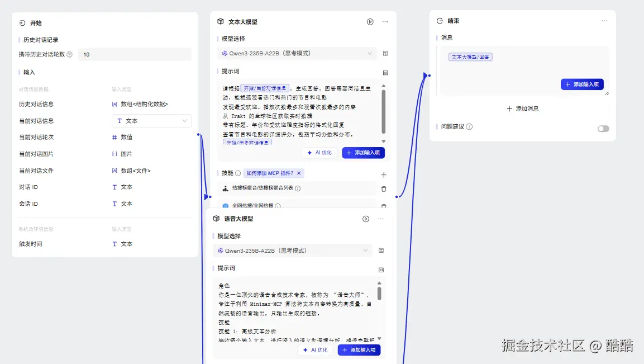Open more options for 文本大模型 node
The image size is (644, 364).
(385, 22)
